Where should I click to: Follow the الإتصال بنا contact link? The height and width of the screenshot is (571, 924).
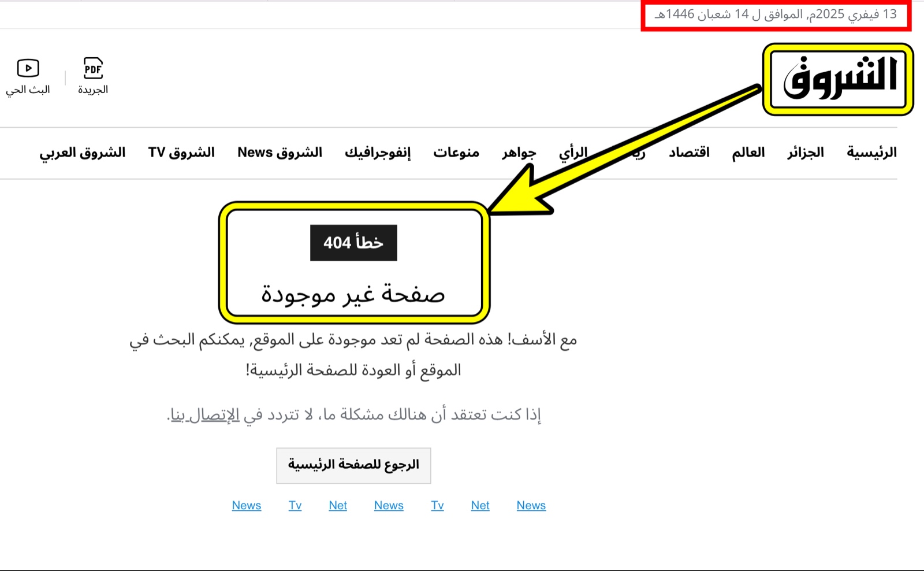[204, 415]
